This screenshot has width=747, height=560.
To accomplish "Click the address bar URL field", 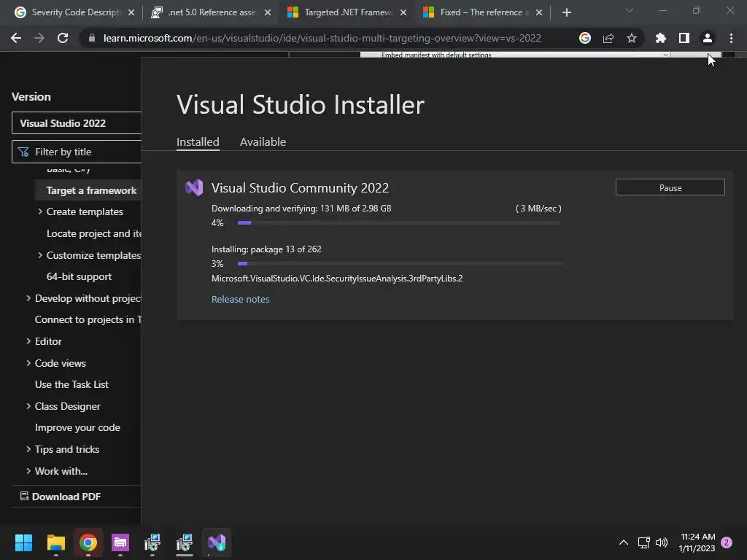I will [x=322, y=38].
